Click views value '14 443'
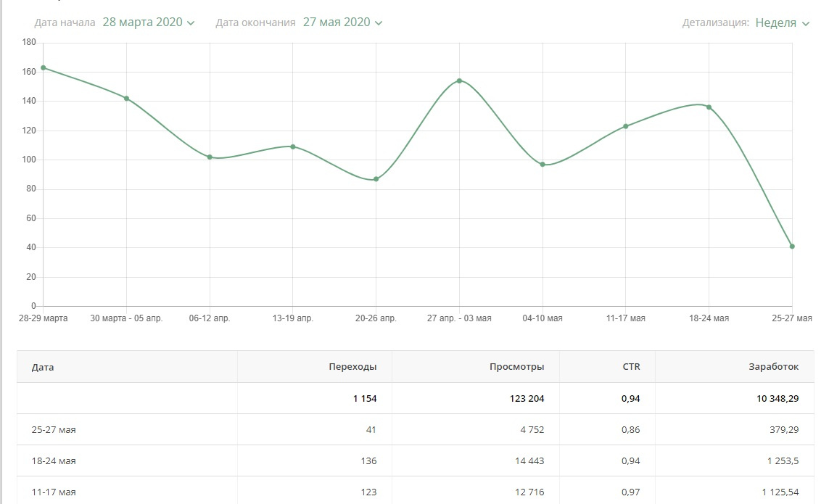The width and height of the screenshot is (829, 504). pyautogui.click(x=529, y=461)
